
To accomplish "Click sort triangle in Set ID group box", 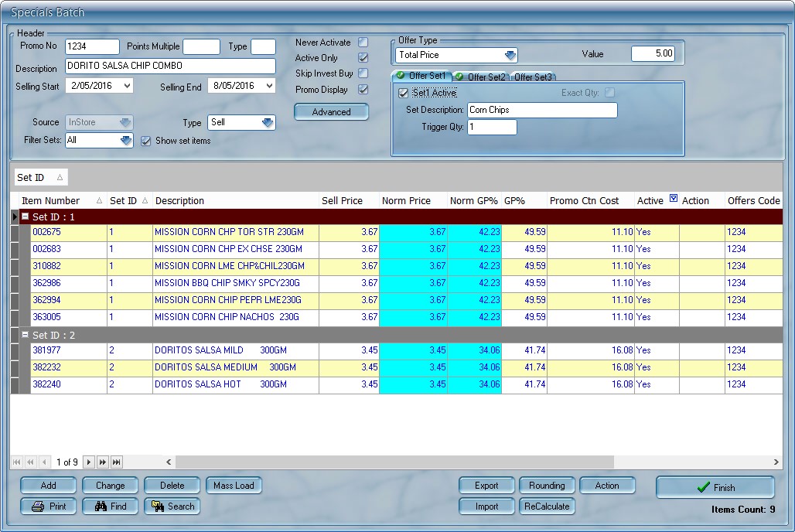I will [x=60, y=178].
